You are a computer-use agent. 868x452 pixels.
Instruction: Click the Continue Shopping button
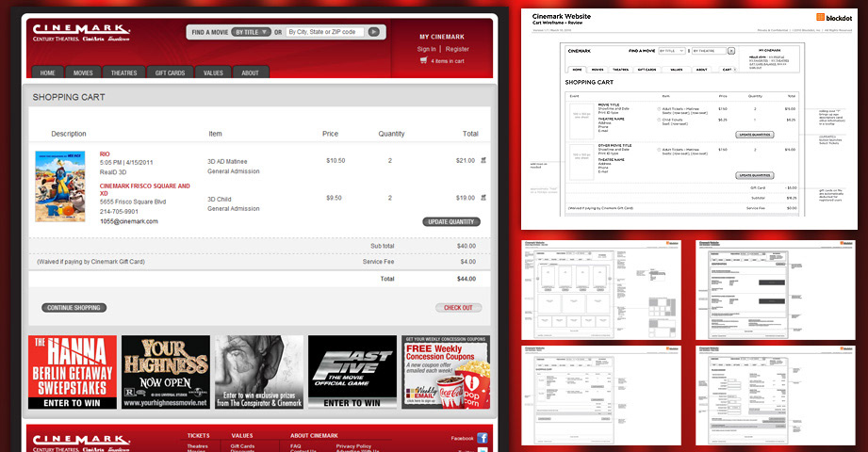pyautogui.click(x=74, y=308)
